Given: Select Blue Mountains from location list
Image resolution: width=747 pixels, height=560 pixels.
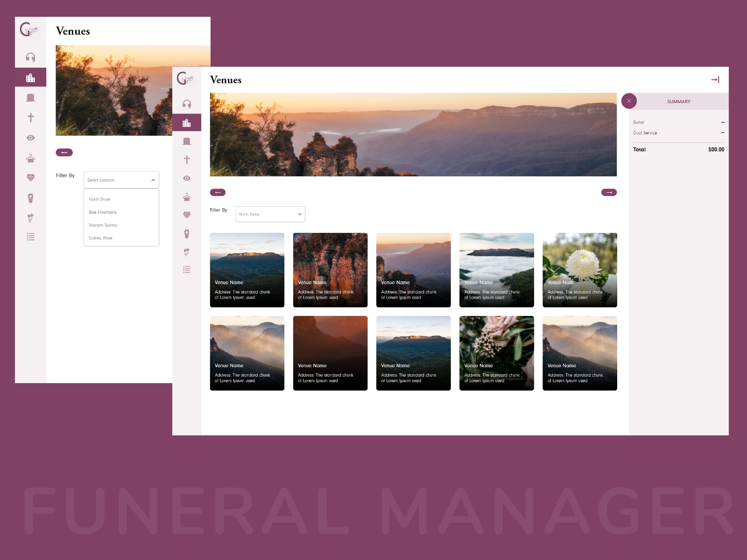Looking at the screenshot, I should point(103,212).
